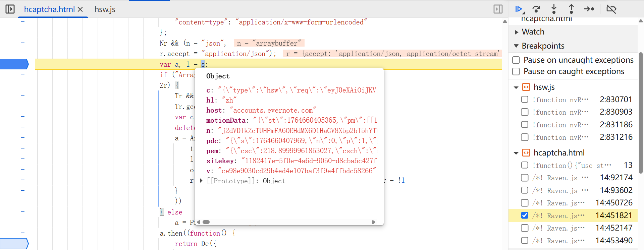This screenshot has width=644, height=250.
Task: Switch to the hsw.js tab
Action: [x=105, y=9]
